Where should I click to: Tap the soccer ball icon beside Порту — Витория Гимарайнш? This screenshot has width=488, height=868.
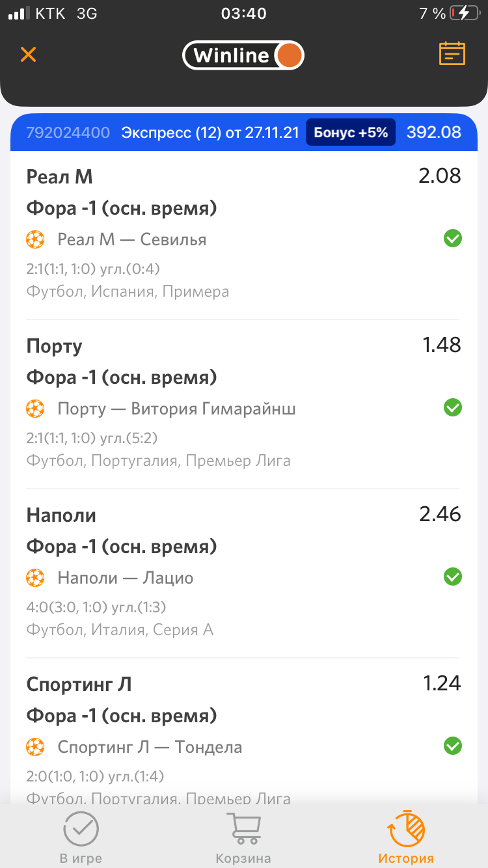[x=35, y=409]
